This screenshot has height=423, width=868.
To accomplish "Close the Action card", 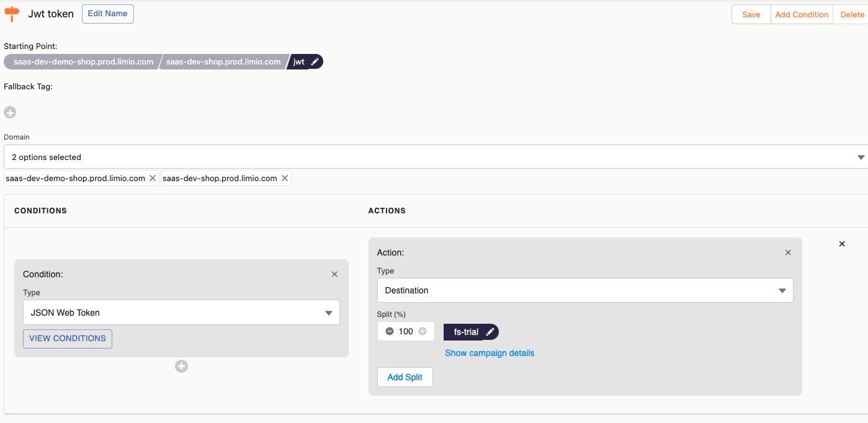I will [788, 252].
